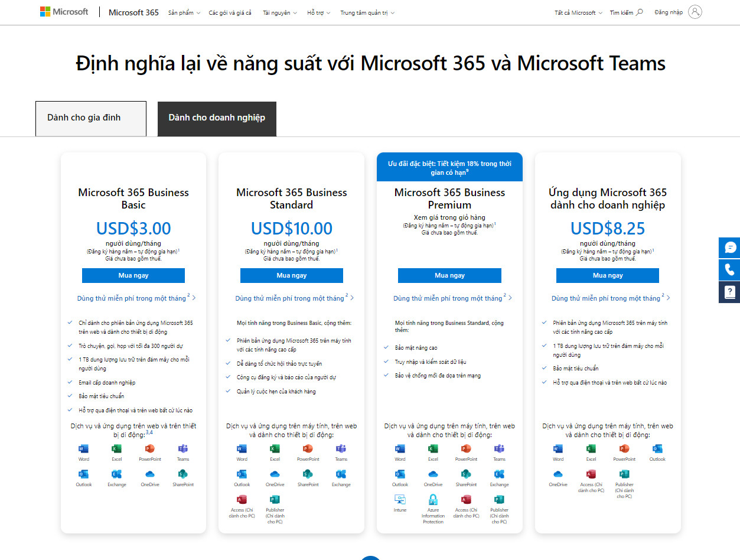Click free trial link under Business Standard

click(x=295, y=298)
